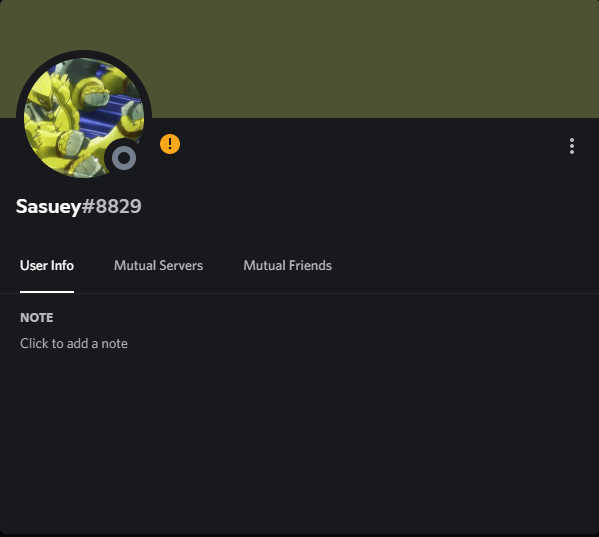Click the NOTE section heading
This screenshot has height=537, width=599.
coord(37,318)
